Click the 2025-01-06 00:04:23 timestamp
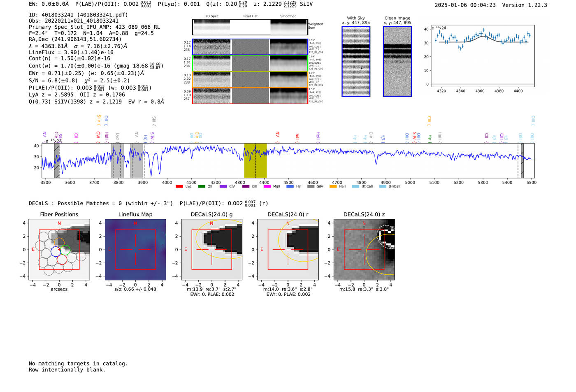Viewport: 576px width, 392px height. (x=465, y=5)
